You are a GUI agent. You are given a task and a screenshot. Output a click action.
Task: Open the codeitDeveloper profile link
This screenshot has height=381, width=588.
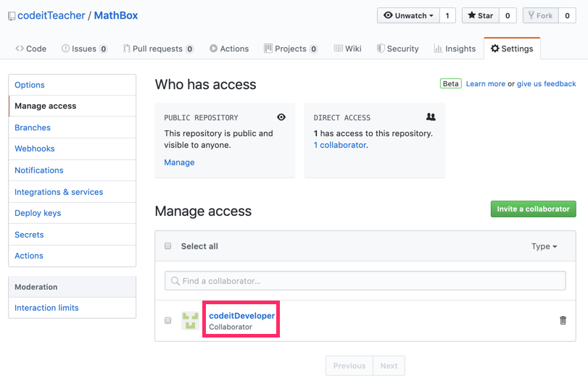pos(242,316)
